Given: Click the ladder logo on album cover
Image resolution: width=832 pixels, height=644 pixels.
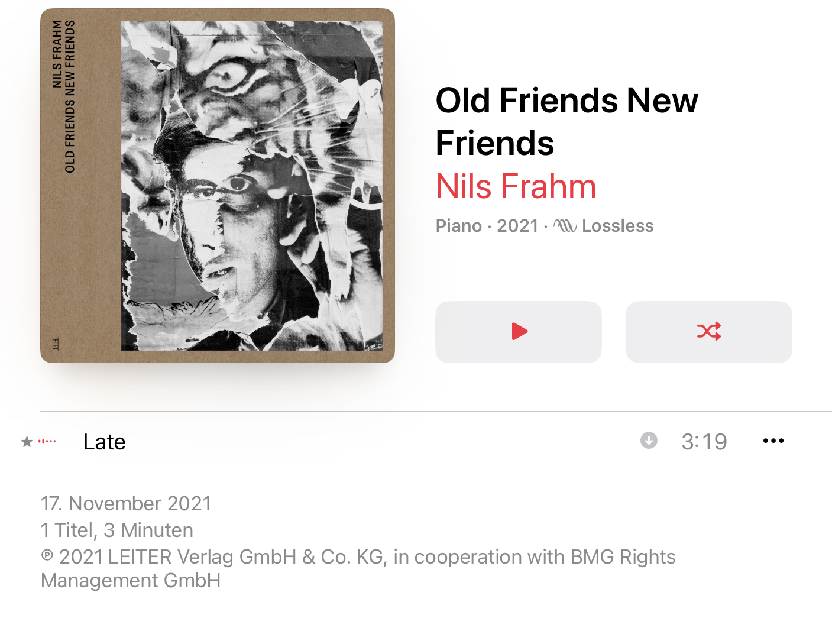Looking at the screenshot, I should click(x=56, y=344).
